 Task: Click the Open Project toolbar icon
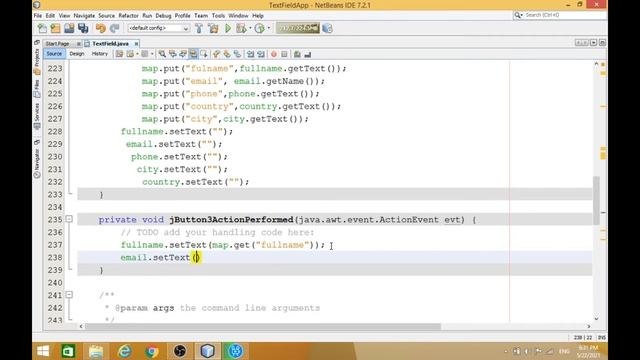click(x=69, y=28)
